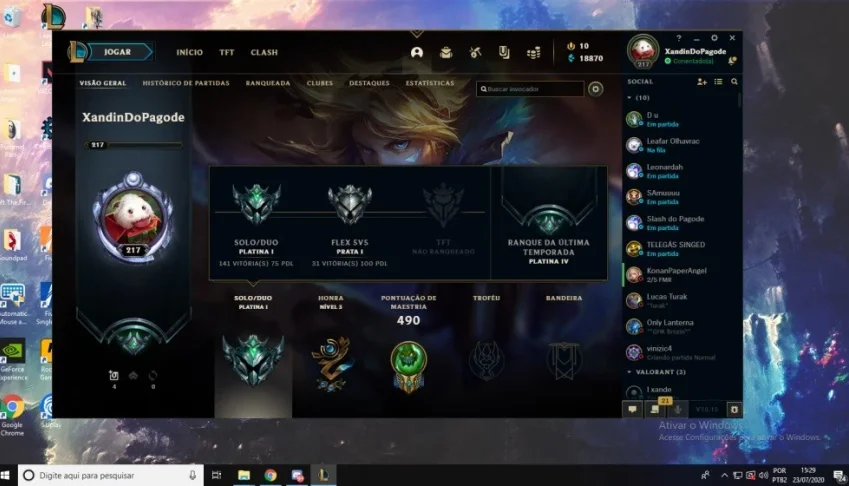Click the bug report icon at bottom right

734,409
